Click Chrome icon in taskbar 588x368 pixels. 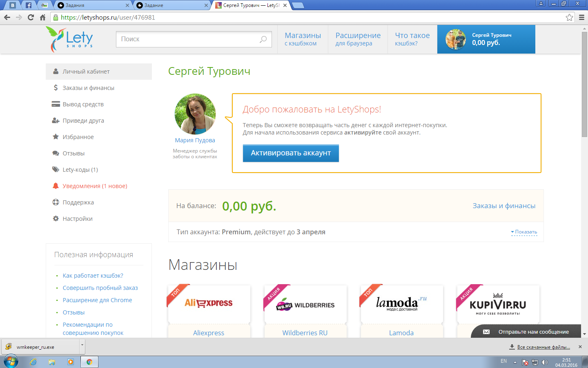pos(89,362)
